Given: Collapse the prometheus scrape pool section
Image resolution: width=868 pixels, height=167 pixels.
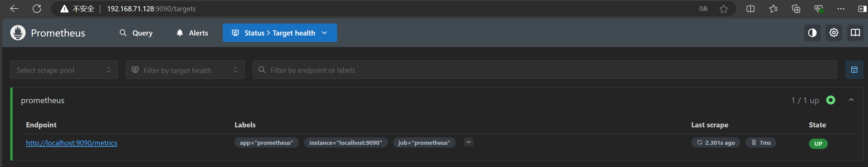Looking at the screenshot, I should tap(851, 100).
